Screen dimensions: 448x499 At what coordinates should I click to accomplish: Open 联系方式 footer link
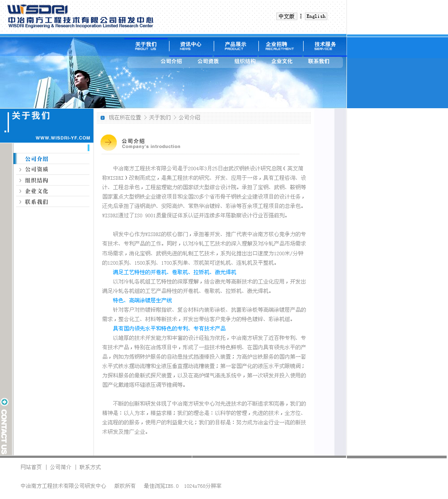[x=90, y=467]
